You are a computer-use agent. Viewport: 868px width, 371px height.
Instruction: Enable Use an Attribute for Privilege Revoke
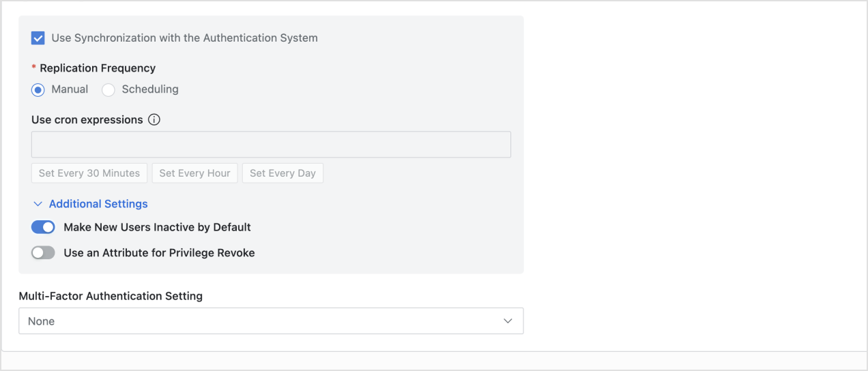tap(43, 253)
